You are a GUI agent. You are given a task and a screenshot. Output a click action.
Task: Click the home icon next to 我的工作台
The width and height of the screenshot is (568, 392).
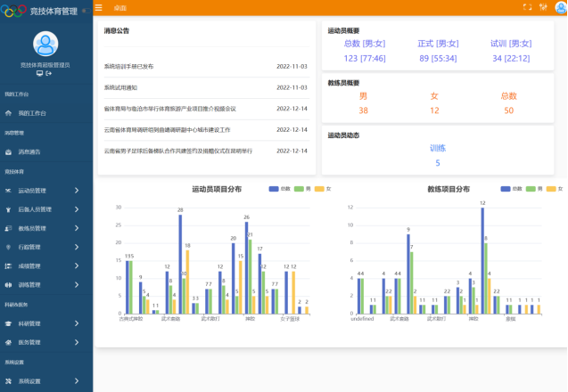coord(8,113)
